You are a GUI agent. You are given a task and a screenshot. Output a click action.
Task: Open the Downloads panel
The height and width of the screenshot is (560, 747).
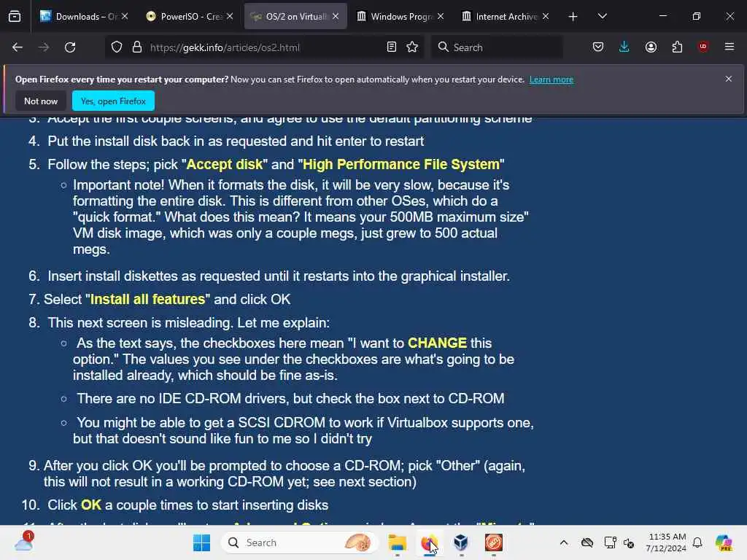[x=624, y=47]
